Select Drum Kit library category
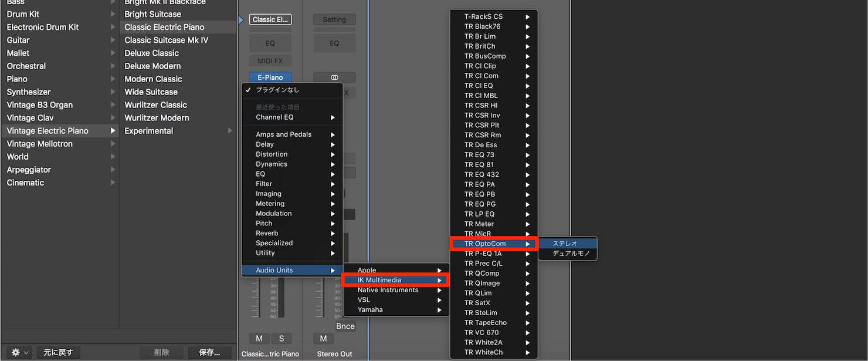 (60, 14)
